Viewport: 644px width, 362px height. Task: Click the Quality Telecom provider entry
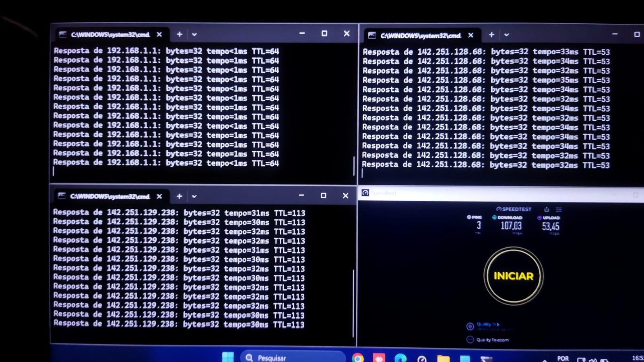click(x=492, y=340)
